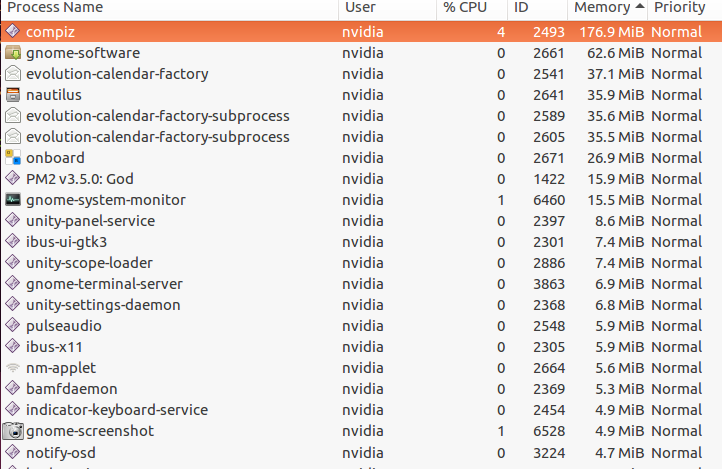722x469 pixels.
Task: Select the gnome-system-monitor process name
Action: tap(106, 200)
